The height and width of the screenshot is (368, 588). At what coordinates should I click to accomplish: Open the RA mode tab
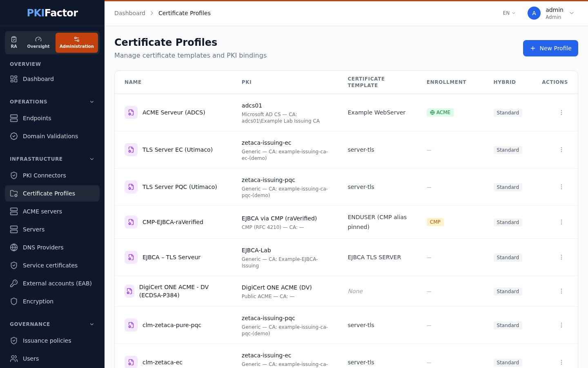coord(14,43)
